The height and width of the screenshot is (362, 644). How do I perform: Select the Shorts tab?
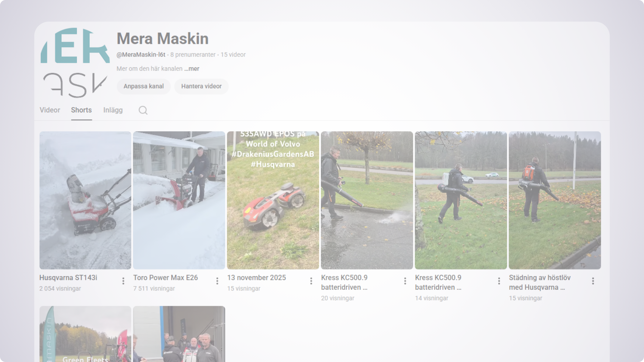point(81,110)
